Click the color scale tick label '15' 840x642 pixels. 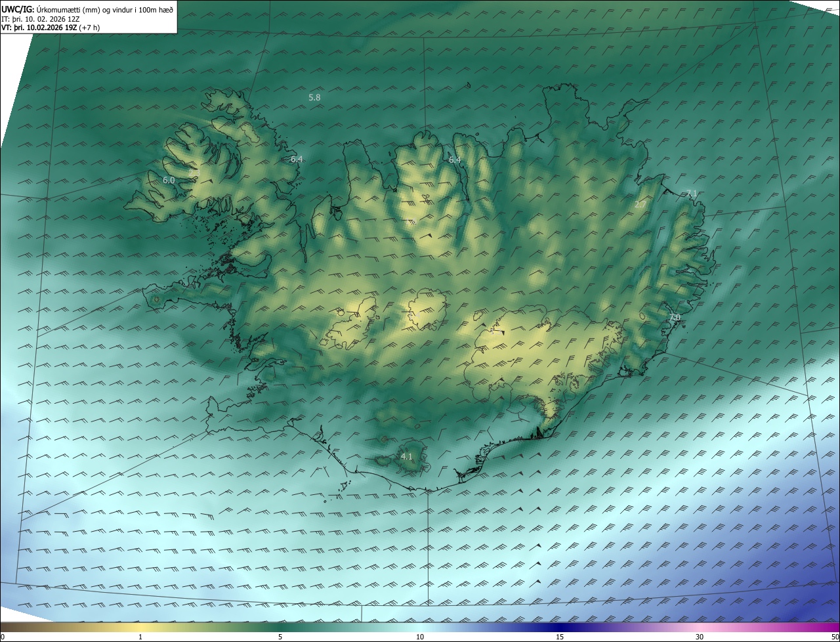560,637
